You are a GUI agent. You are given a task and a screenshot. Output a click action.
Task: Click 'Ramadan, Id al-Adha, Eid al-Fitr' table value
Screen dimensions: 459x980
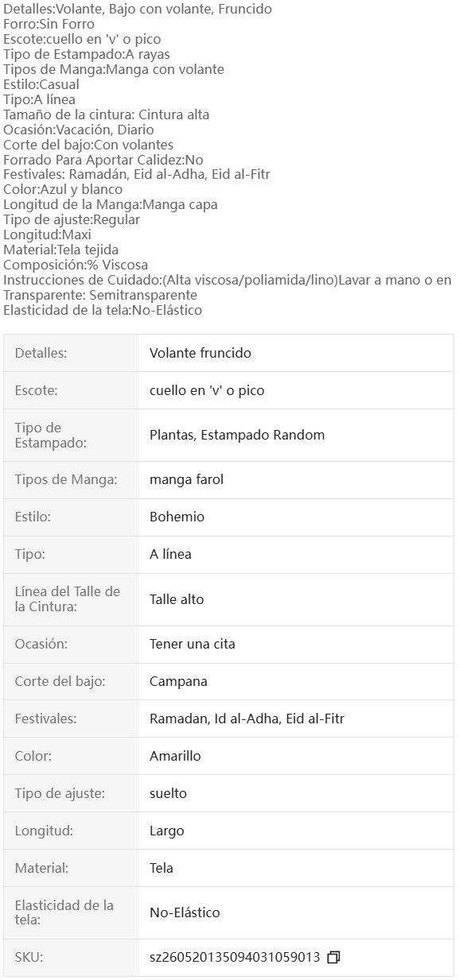[x=247, y=719]
